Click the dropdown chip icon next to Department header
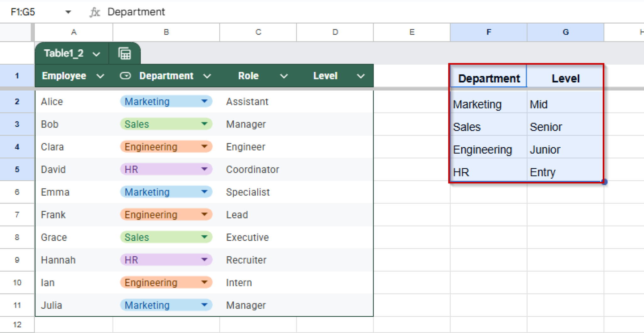The image size is (644, 333). [x=125, y=76]
